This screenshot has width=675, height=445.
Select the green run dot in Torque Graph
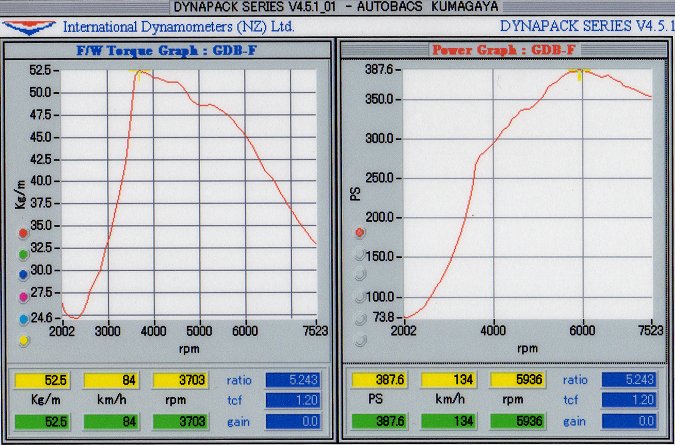[x=24, y=254]
